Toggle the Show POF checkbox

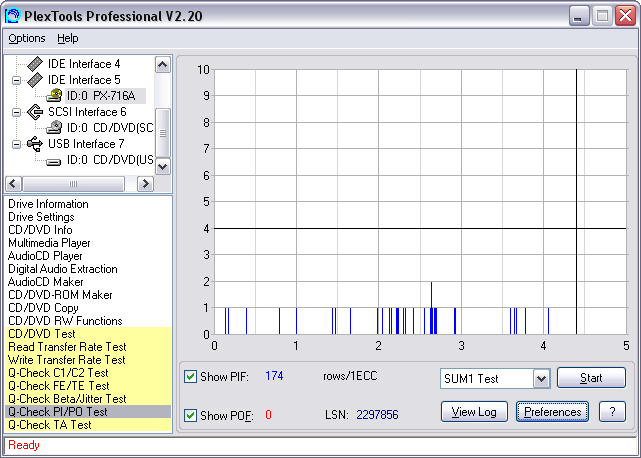[190, 415]
